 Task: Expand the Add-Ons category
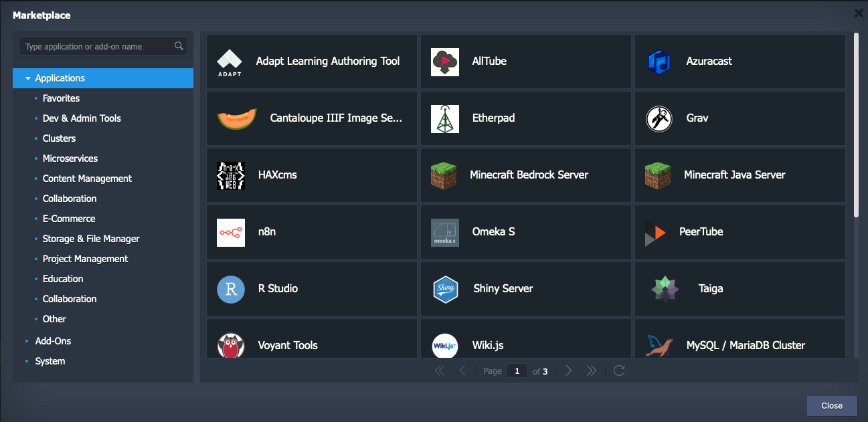pyautogui.click(x=53, y=341)
